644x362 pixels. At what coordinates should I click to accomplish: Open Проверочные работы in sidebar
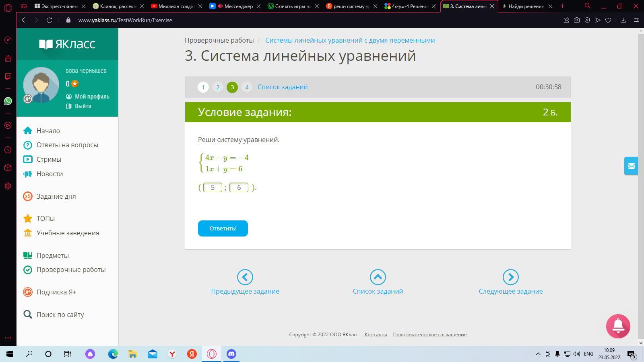pyautogui.click(x=64, y=269)
